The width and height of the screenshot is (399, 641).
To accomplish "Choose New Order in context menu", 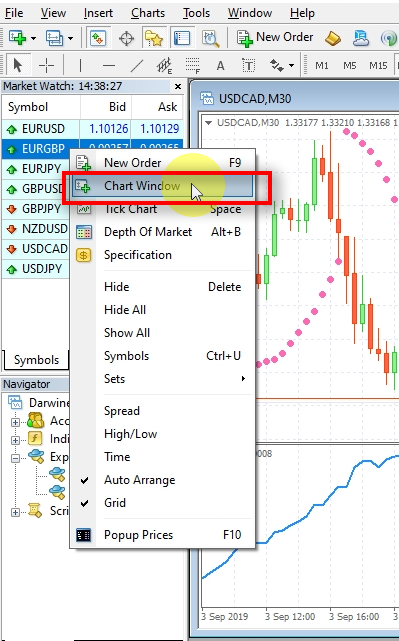I will (163, 163).
